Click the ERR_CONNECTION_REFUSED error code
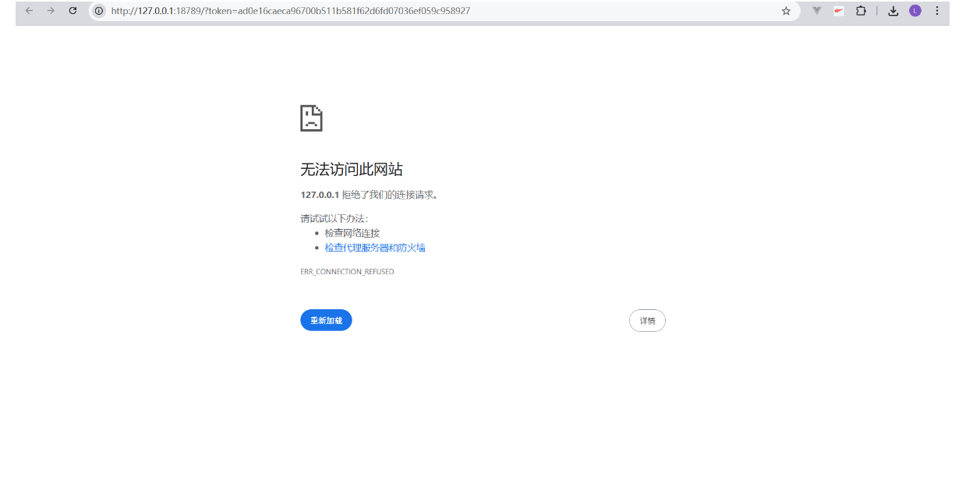The height and width of the screenshot is (486, 980). [x=347, y=271]
